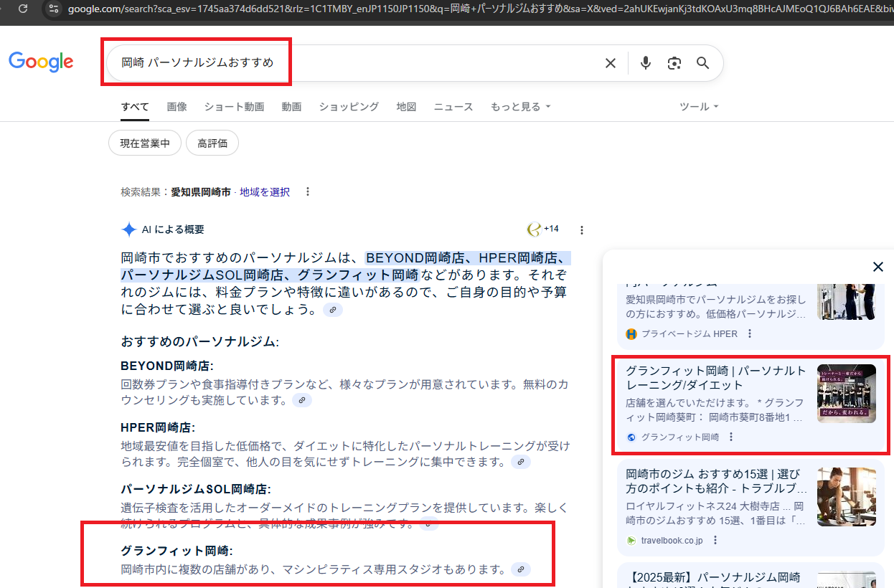
Task: Open the +14 sources icon in AI overview
Action: pos(543,229)
